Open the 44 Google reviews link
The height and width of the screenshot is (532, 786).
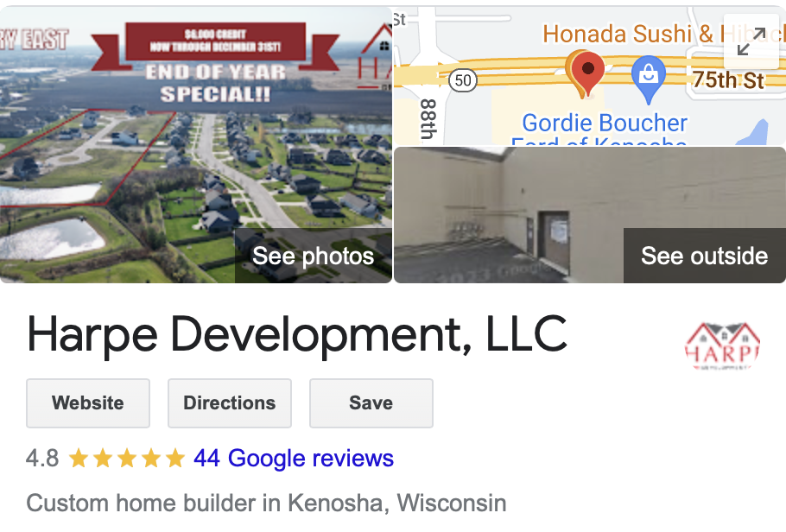tap(294, 459)
